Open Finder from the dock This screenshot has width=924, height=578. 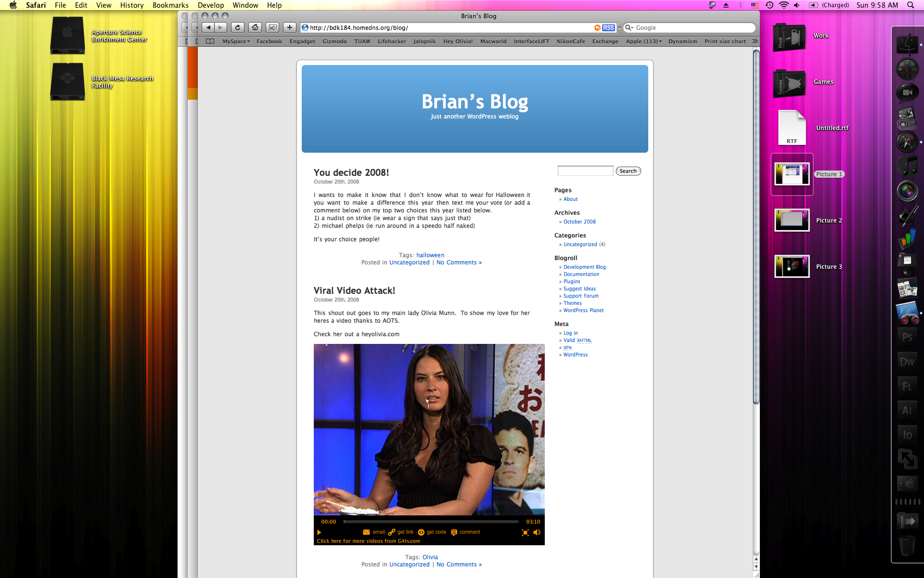tap(907, 44)
